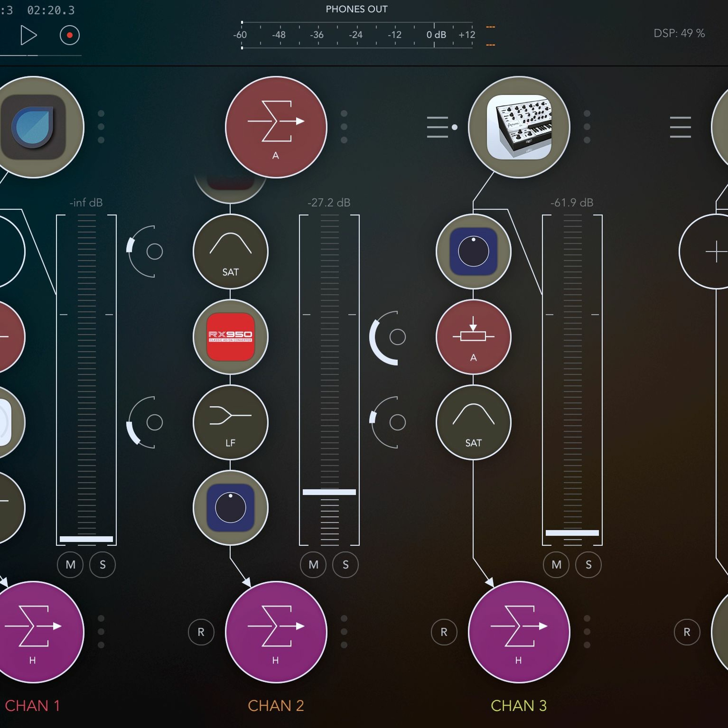Select the CHAN 1 purple output bus H
Viewport: 728px width, 728px height.
point(33,632)
